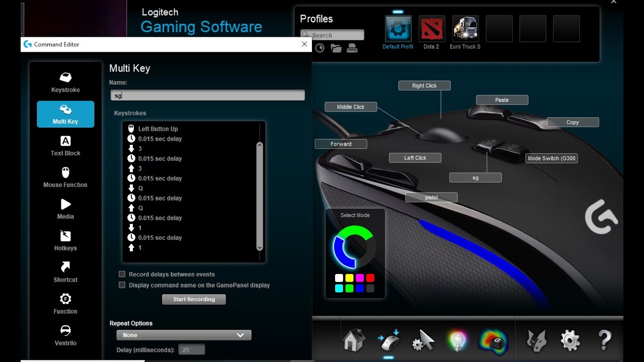The image size is (644, 362).
Task: Enable Display command name on GamePanel display
Action: [x=122, y=285]
